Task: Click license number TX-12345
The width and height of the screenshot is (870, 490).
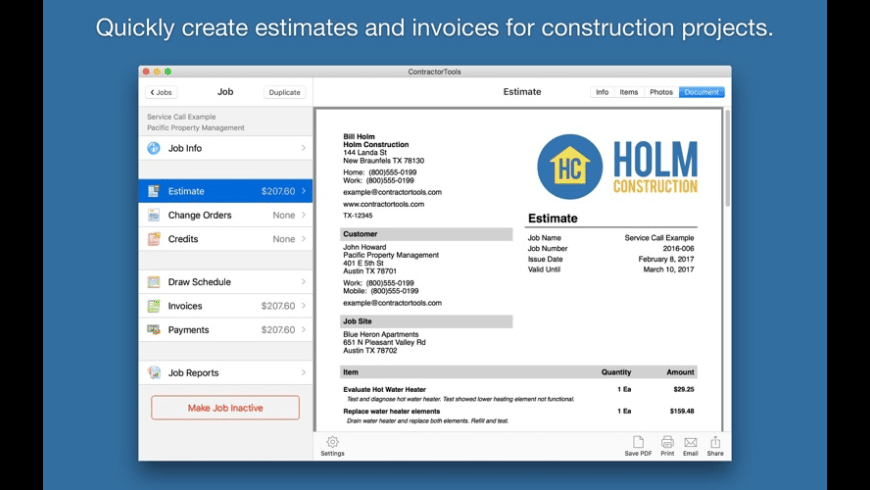Action: point(358,215)
